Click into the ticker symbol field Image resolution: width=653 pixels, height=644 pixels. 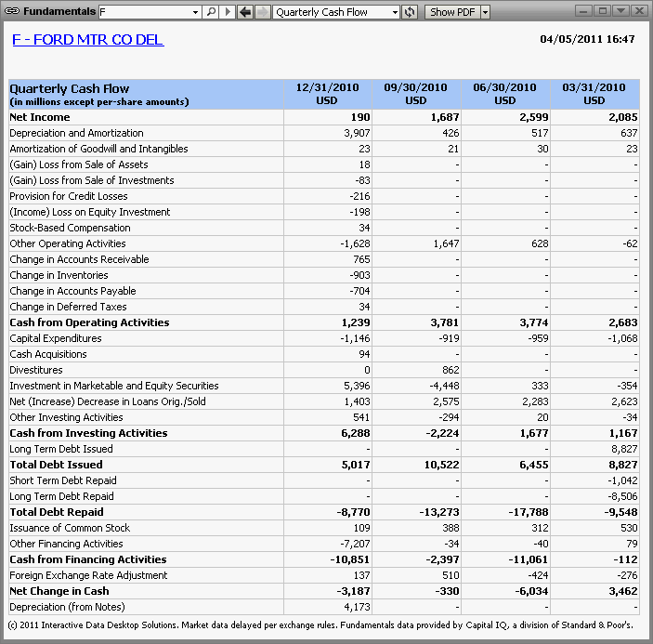(x=145, y=12)
